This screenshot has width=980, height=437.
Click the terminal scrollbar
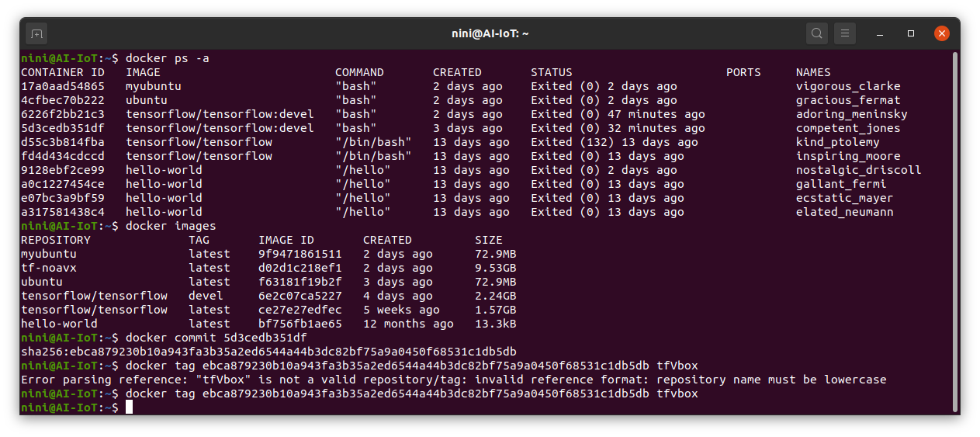point(954,231)
